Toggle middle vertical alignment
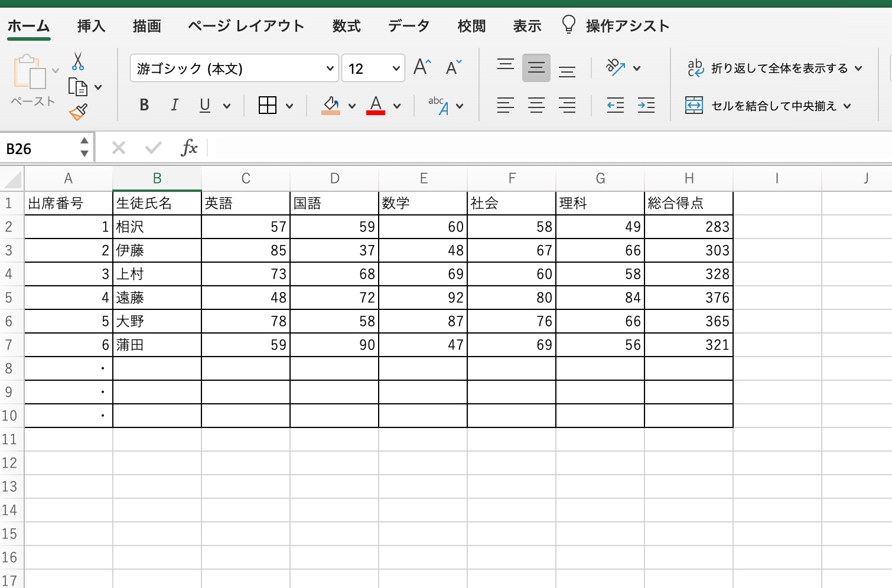Screen dimensions: 892x588 (536, 67)
